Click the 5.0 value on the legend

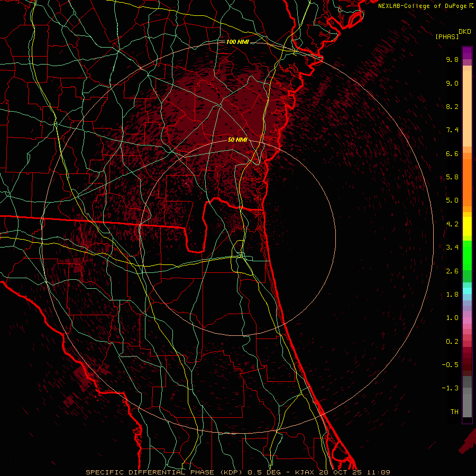point(452,200)
